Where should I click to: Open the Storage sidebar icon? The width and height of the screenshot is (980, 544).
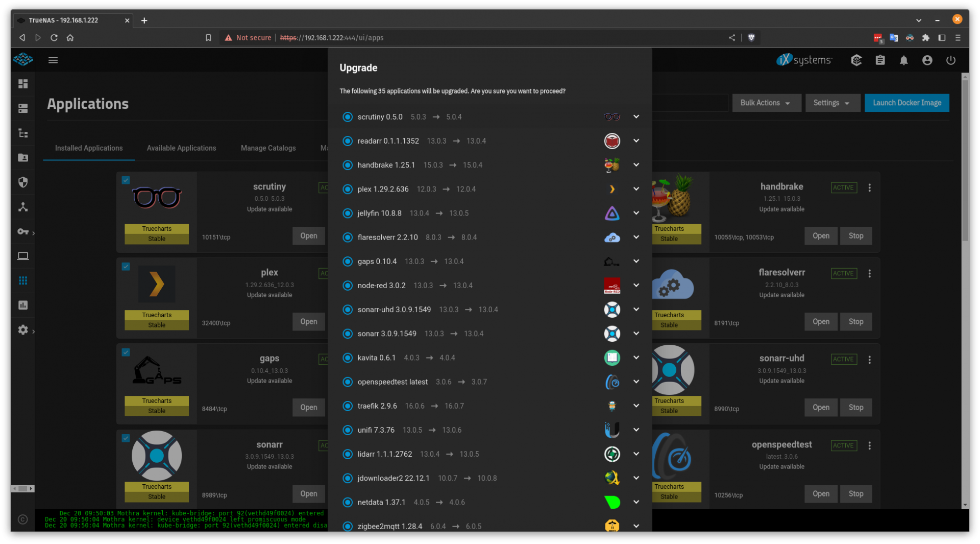[23, 108]
